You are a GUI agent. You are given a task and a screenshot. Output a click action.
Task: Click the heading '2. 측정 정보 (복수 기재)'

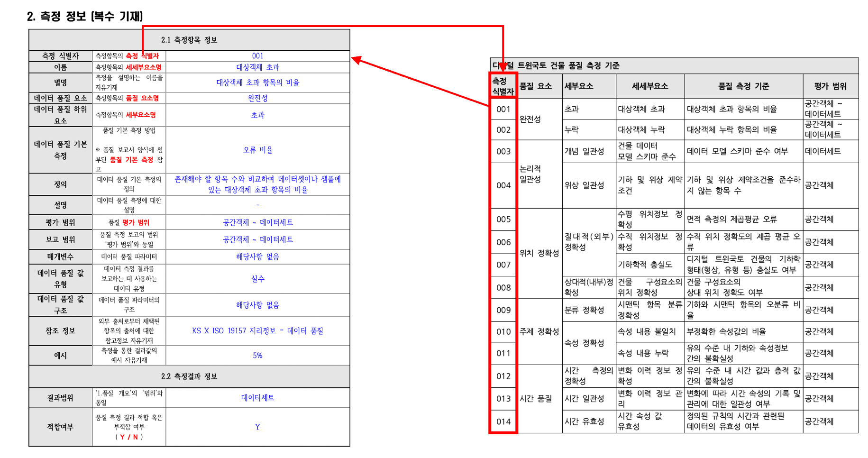tap(85, 16)
